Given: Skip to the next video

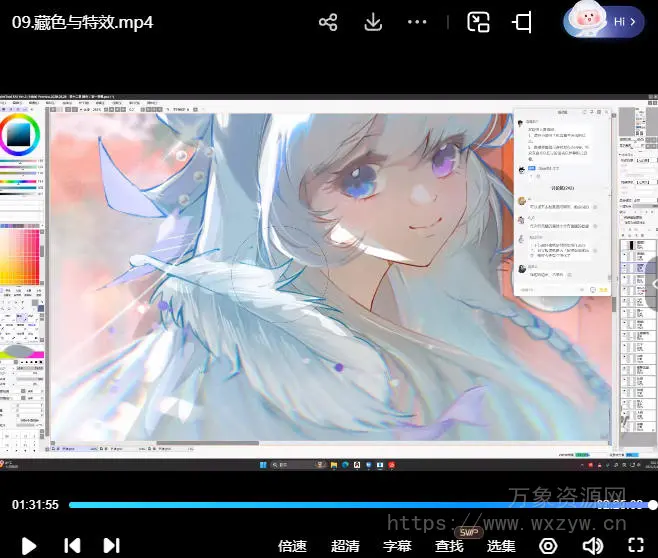Looking at the screenshot, I should 111,545.
